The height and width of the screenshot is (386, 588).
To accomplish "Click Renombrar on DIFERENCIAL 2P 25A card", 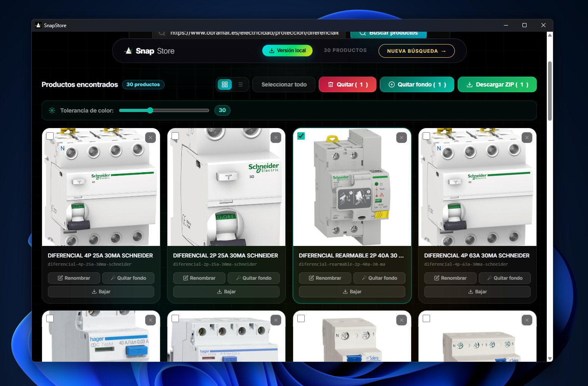I will 200,278.
